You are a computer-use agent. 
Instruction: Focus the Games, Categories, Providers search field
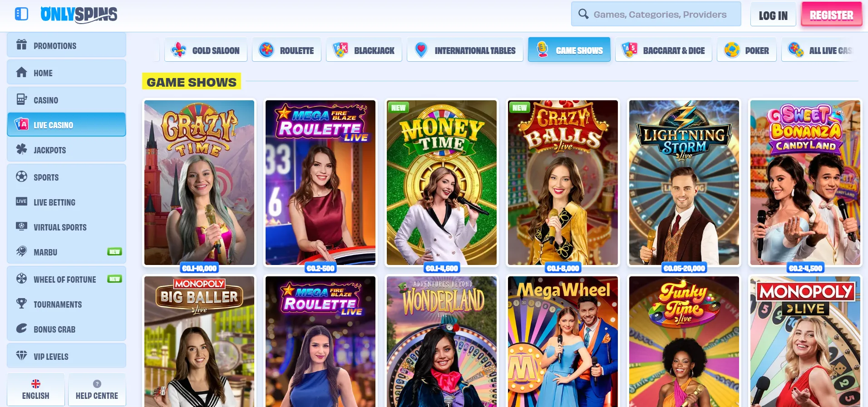point(660,15)
